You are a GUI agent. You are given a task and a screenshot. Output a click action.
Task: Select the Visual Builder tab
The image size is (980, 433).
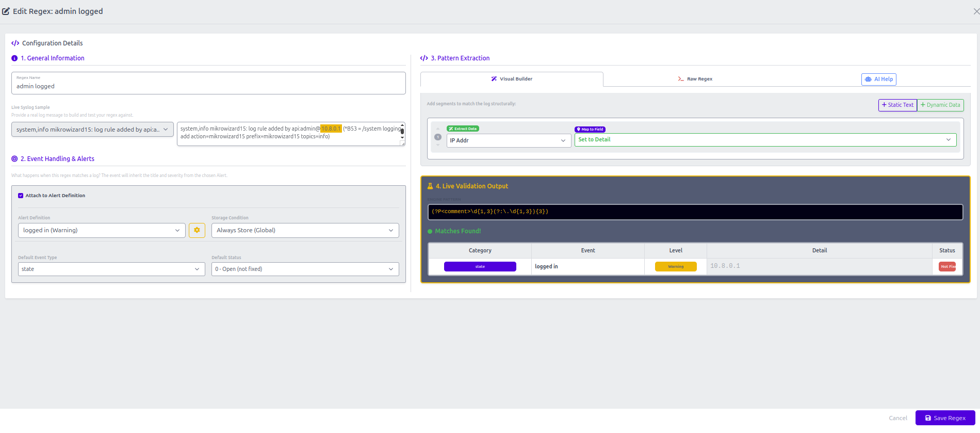click(x=512, y=79)
